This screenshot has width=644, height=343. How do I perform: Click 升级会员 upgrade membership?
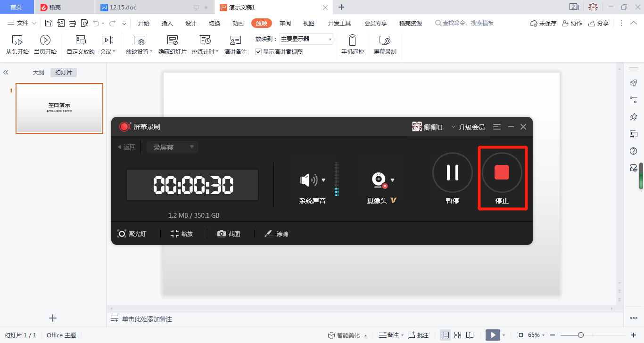coord(471,127)
